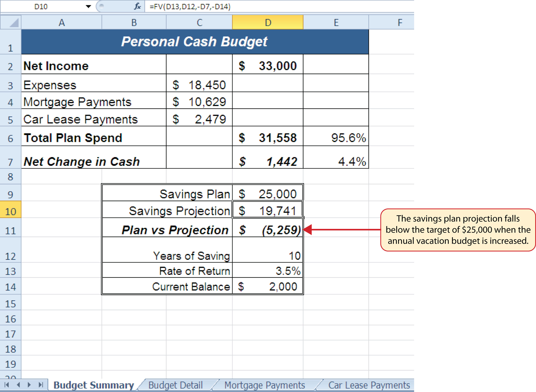Click the $25,000 savings plan value

tap(268, 192)
